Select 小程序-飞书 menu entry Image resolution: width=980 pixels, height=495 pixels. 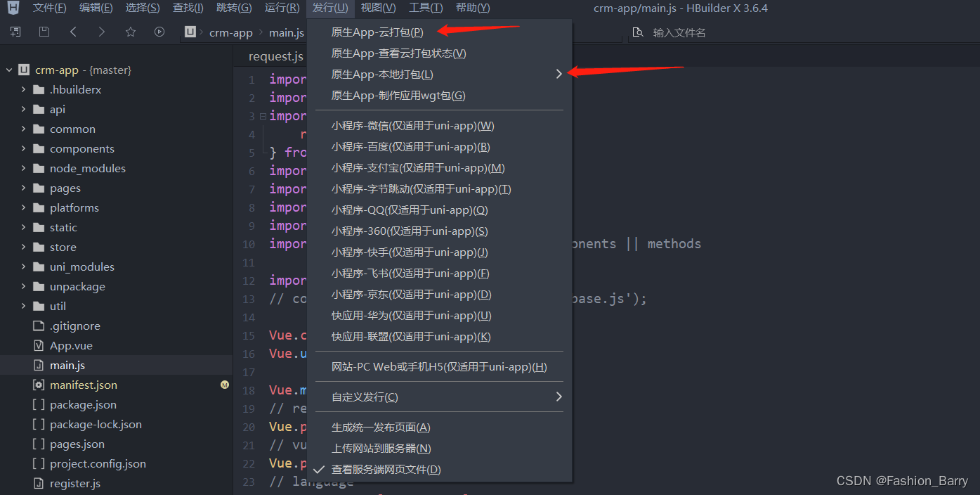coord(440,273)
